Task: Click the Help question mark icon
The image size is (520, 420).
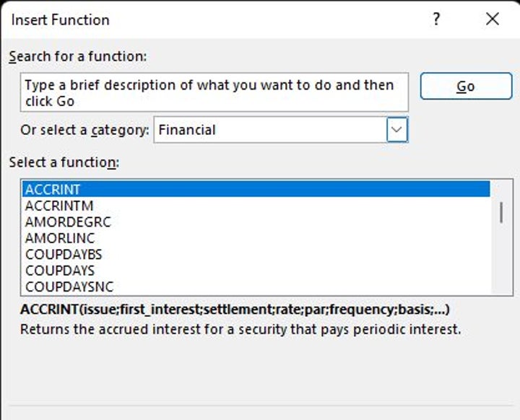Action: [x=436, y=19]
